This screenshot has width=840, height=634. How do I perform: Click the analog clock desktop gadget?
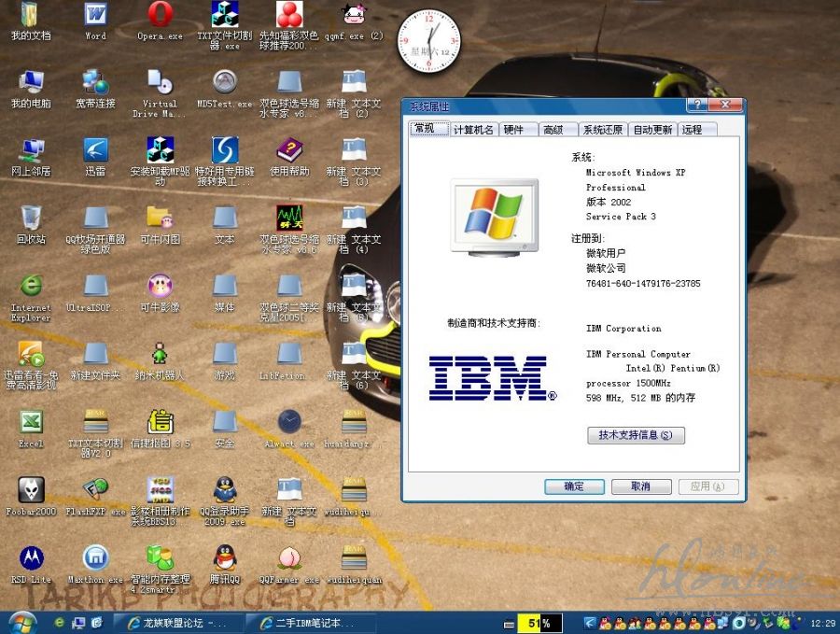pos(428,41)
